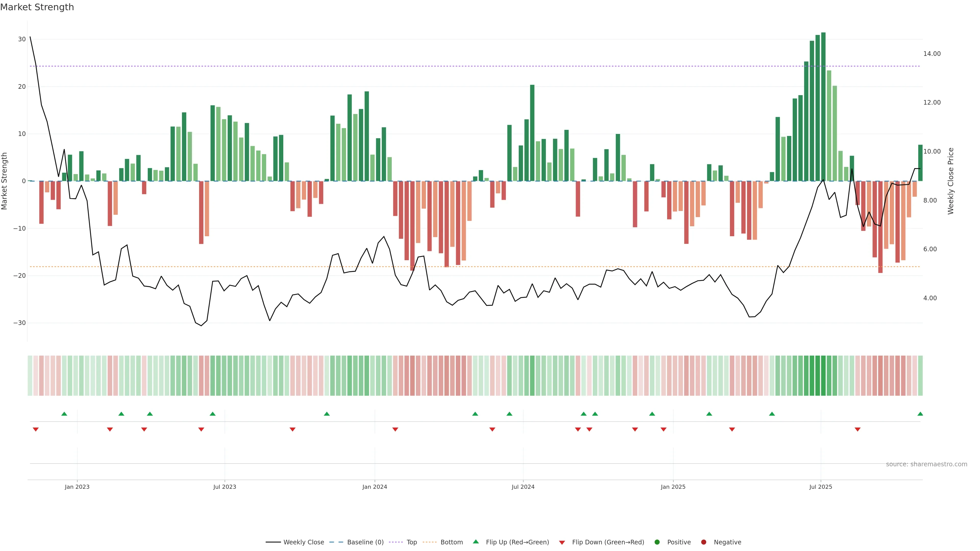Click the Jul 2025 x-axis label
The width and height of the screenshot is (980, 551).
click(x=820, y=487)
